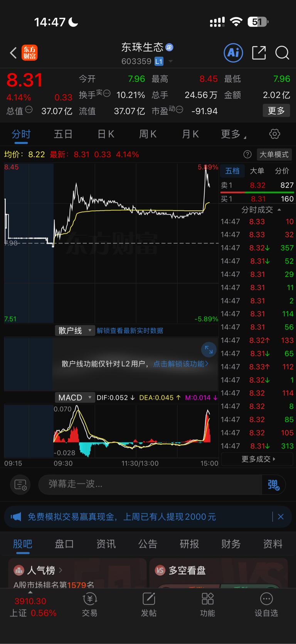The image size is (296, 644).
Task: Tap the 人气榜 popularity icon
Action: pos(18,570)
